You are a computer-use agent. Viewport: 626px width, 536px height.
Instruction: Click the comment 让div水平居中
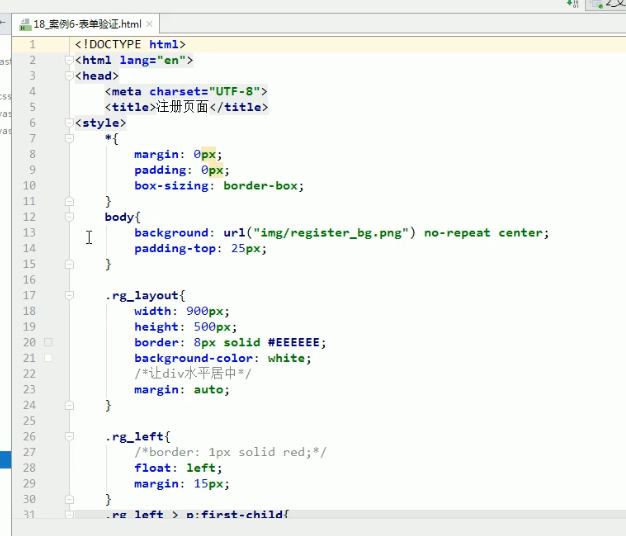pos(192,374)
